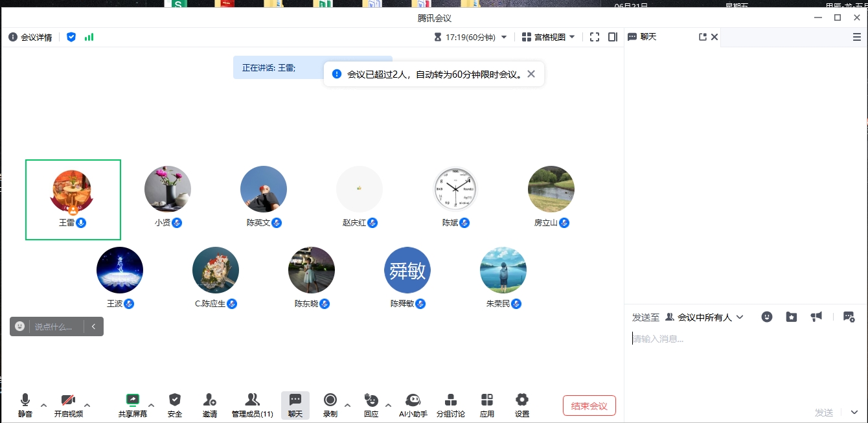Dismiss the 60分钟 time limit notification
The height and width of the screenshot is (423, 868).
(531, 74)
